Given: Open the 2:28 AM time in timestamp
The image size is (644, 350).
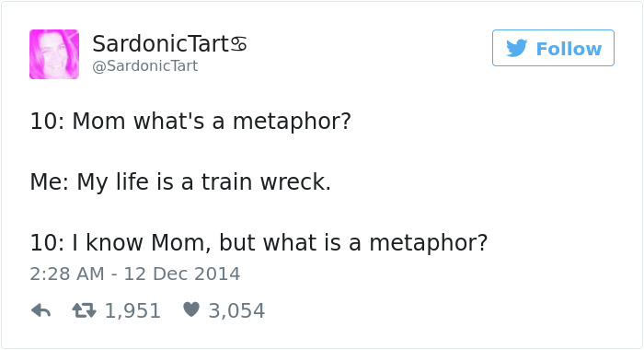Looking at the screenshot, I should tap(67, 274).
